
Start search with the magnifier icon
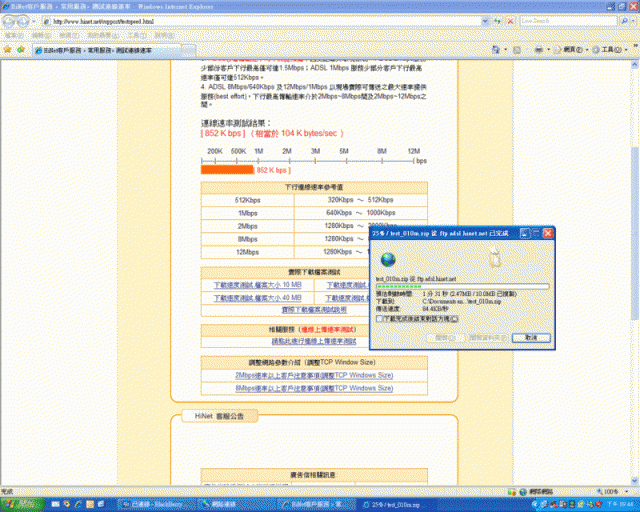[x=624, y=21]
